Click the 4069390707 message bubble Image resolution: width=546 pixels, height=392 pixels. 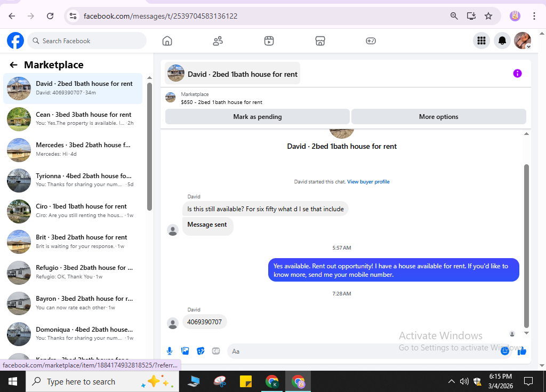coord(204,322)
